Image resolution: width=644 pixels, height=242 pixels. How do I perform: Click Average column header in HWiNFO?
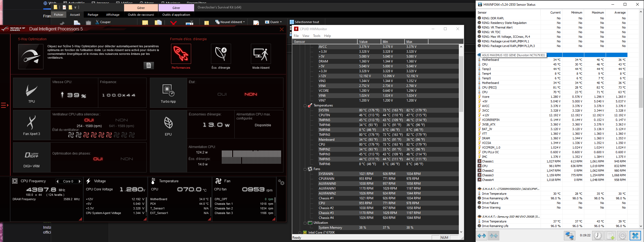pyautogui.click(x=617, y=12)
